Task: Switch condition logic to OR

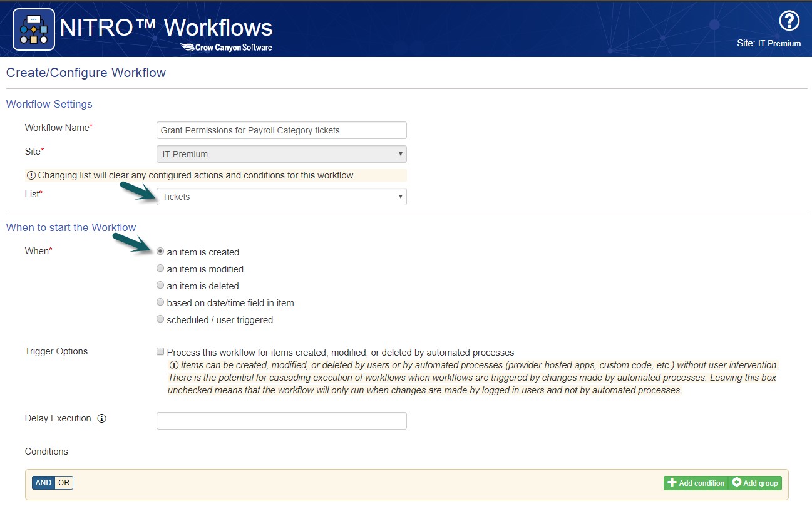Action: [64, 483]
